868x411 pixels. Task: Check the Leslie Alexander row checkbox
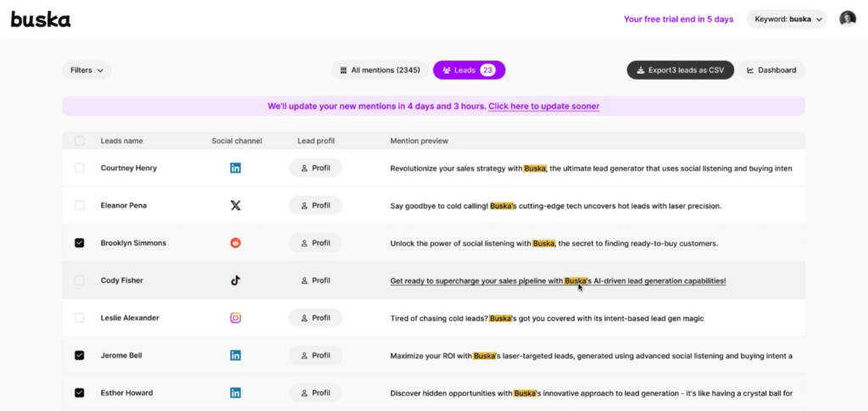[x=79, y=318]
